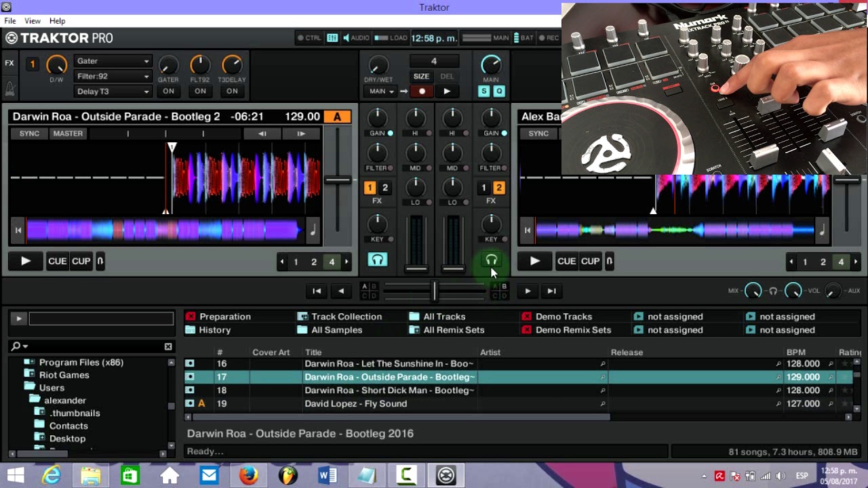Viewport: 868px width, 488px height.
Task: Open Microsoft Word from taskbar
Action: pyautogui.click(x=328, y=476)
